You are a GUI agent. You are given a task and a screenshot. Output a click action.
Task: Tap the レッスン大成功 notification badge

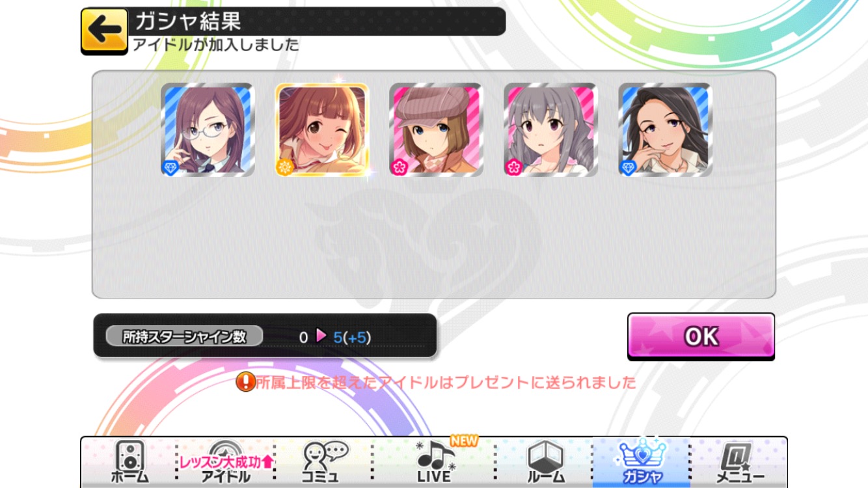coord(226,461)
